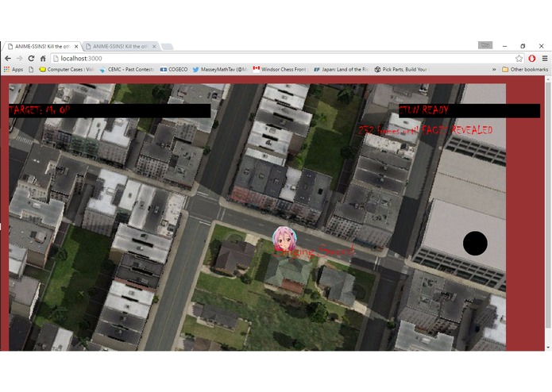Open the COGECO bookmark
This screenshot has height=392, width=552.
pos(174,70)
